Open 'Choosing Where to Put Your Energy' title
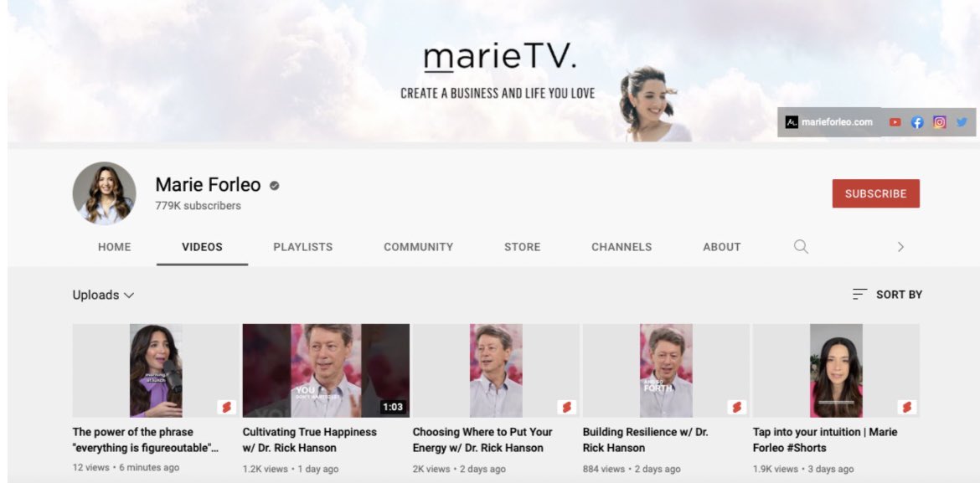 pos(482,439)
